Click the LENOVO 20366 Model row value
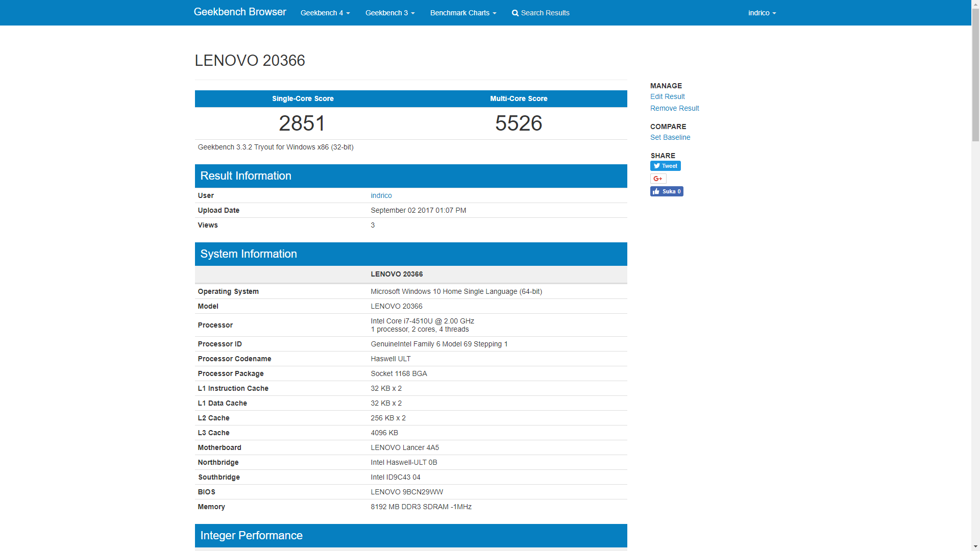The width and height of the screenshot is (980, 551). [x=397, y=306]
